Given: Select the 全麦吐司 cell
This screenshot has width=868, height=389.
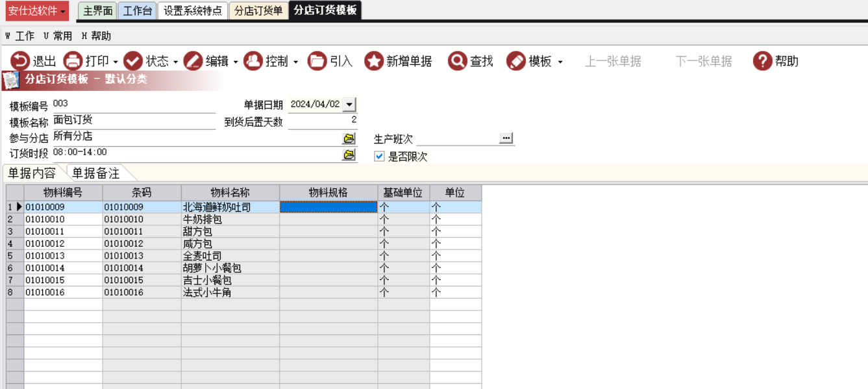Looking at the screenshot, I should point(230,256).
